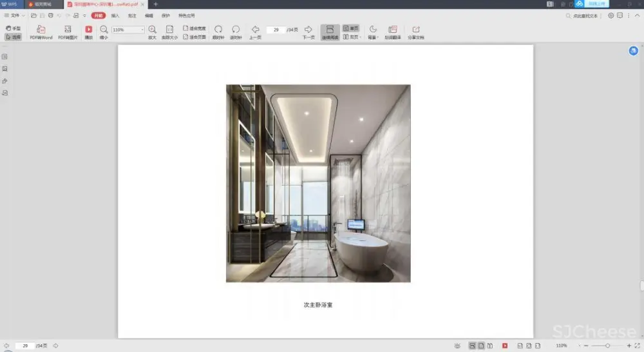Rotate page counter-clockwise (逆时针)
Image resolution: width=644 pixels, height=352 pixels.
click(x=236, y=32)
